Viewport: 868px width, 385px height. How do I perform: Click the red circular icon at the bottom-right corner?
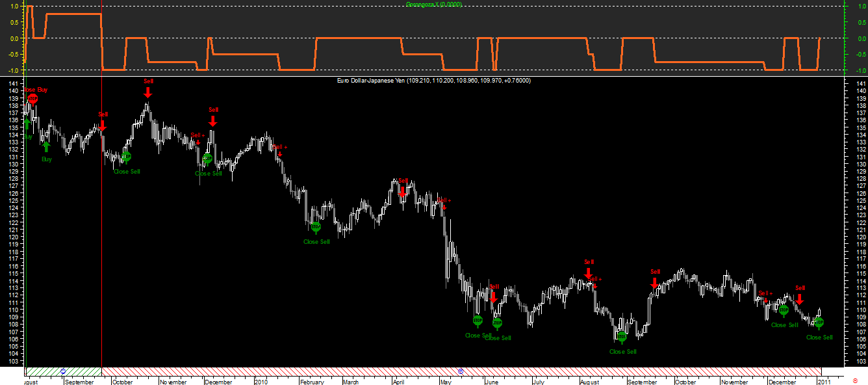pyautogui.click(x=856, y=380)
